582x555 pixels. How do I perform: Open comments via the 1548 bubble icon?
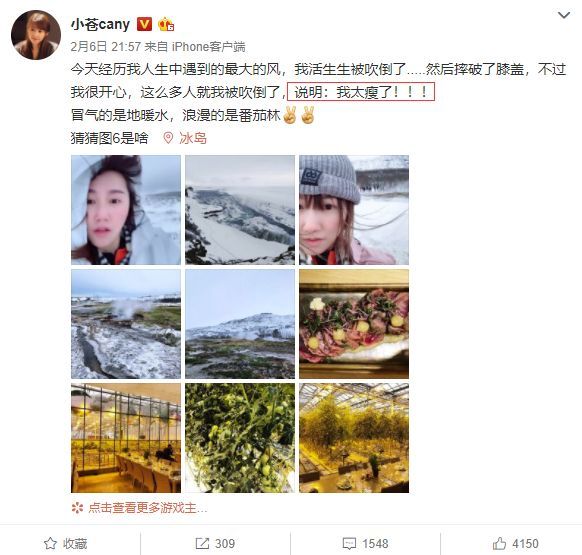pyautogui.click(x=349, y=543)
